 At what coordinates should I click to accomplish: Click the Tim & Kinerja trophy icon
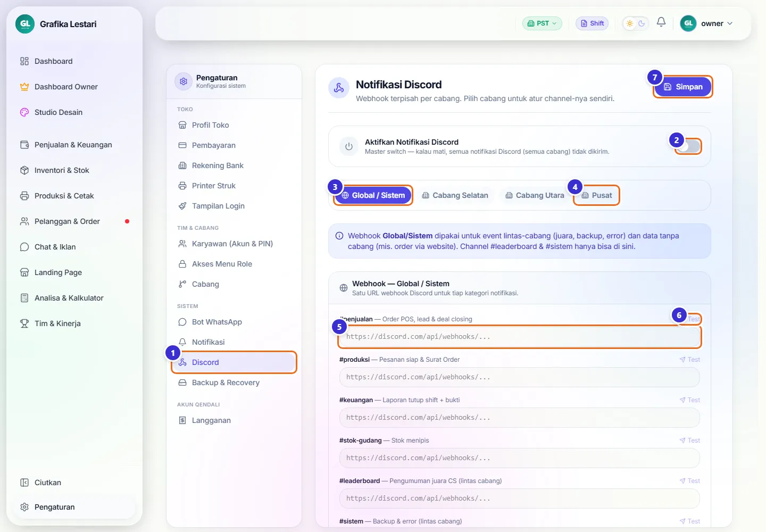(x=24, y=323)
